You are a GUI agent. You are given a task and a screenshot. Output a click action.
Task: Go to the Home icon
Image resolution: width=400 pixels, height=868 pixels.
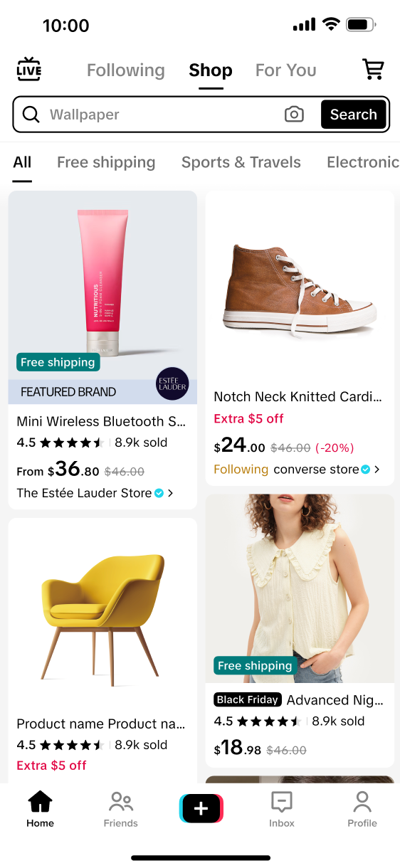(x=40, y=802)
